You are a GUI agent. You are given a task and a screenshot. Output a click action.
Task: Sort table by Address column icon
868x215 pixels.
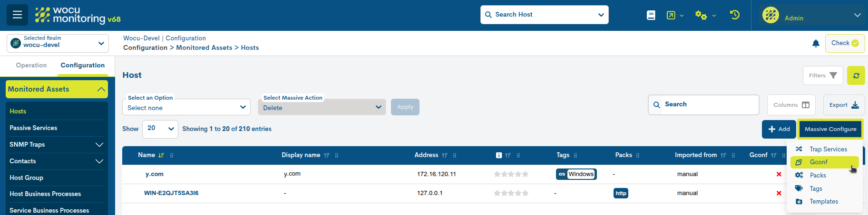pyautogui.click(x=445, y=155)
